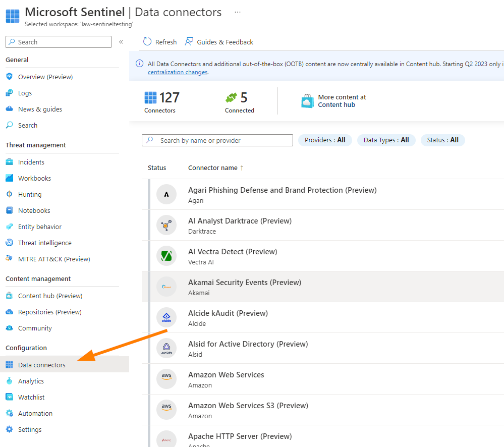Open MITRE ATT&CK (Preview)
Viewport: 504px width, 447px height.
(54, 259)
